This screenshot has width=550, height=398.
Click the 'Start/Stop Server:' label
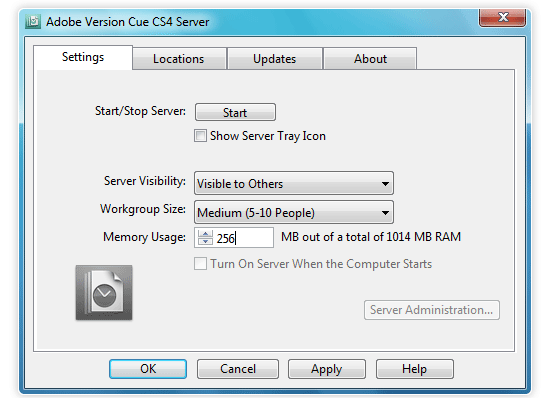pyautogui.click(x=140, y=111)
